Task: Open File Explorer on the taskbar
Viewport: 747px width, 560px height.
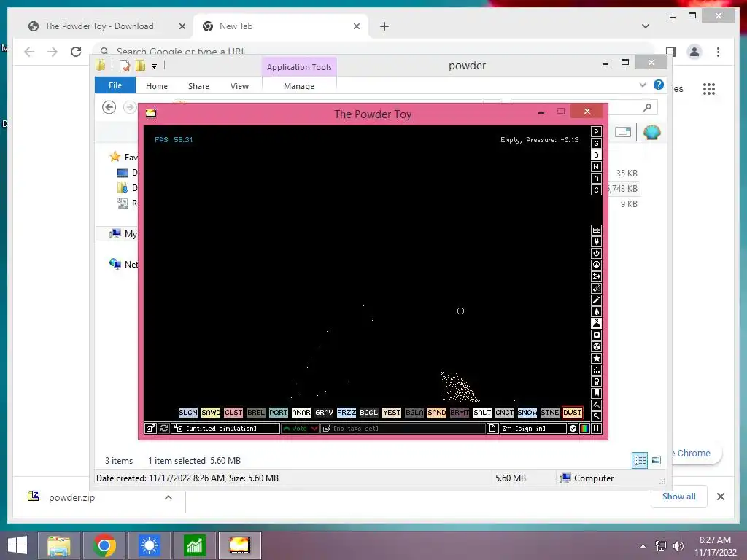Action: (59, 545)
